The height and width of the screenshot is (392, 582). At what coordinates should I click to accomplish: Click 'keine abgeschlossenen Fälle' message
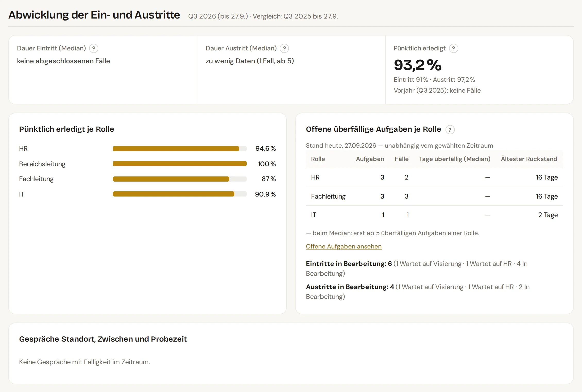[x=63, y=61]
